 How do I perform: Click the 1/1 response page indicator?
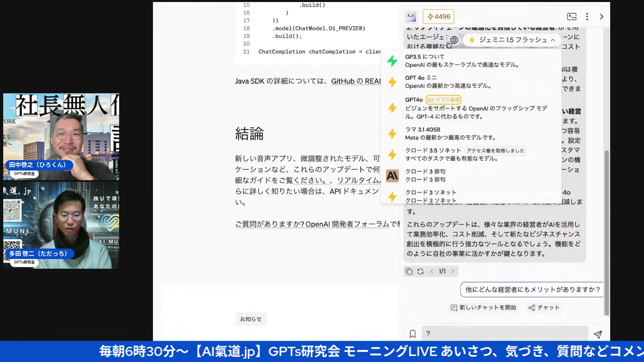click(442, 271)
